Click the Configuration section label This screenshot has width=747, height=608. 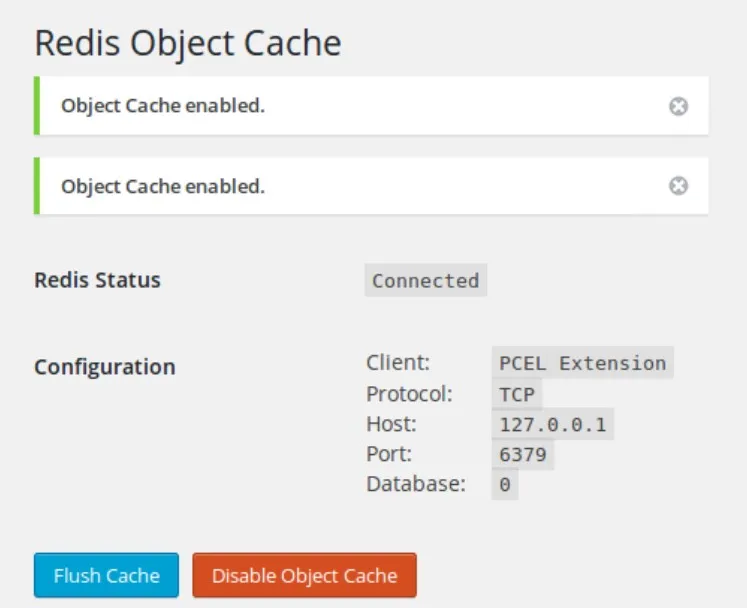coord(105,367)
